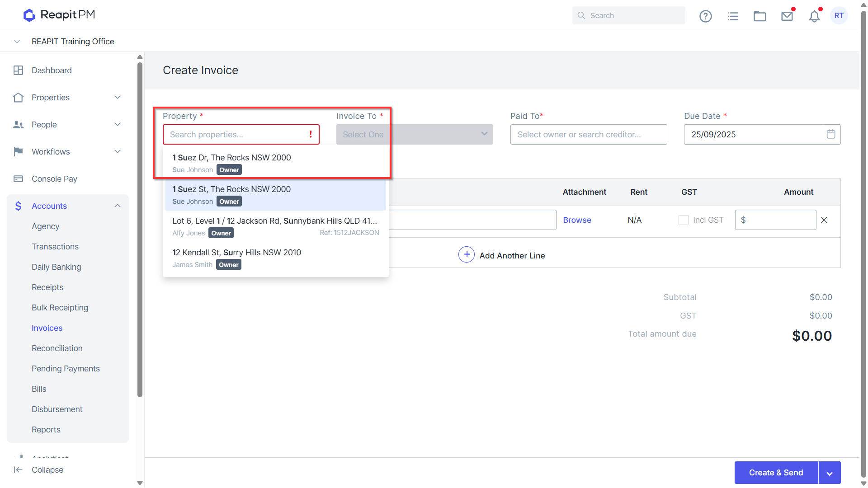Collapse the Accounts sidebar section
Image resolution: width=868 pixels, height=488 pixels.
pos(118,206)
